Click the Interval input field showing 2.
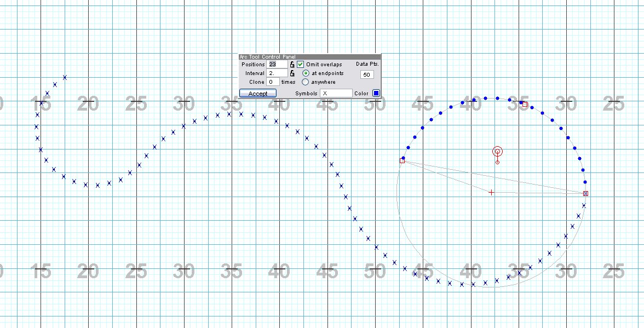This screenshot has width=644, height=328. 277,73
